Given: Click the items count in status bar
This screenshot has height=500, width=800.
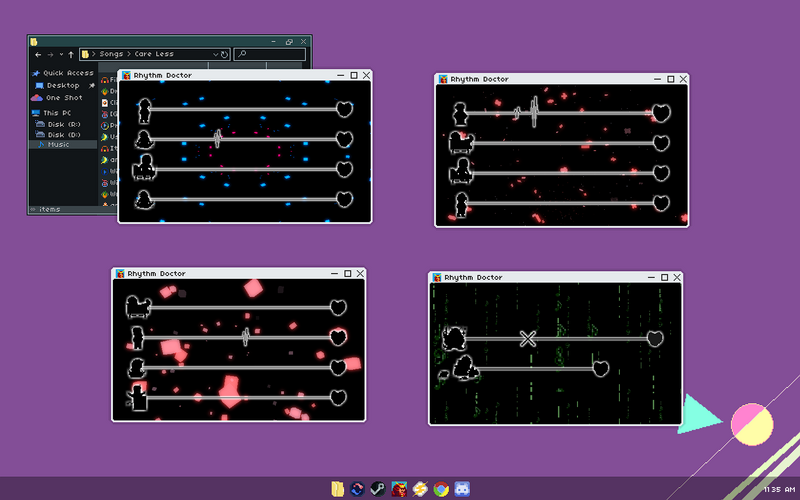Looking at the screenshot, I should pos(45,209).
